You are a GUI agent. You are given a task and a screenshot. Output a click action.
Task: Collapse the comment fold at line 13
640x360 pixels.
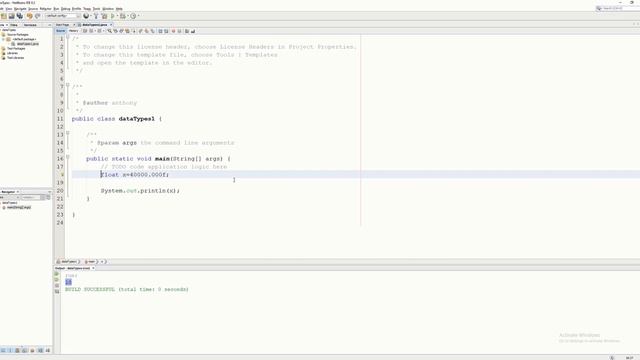pos(68,133)
